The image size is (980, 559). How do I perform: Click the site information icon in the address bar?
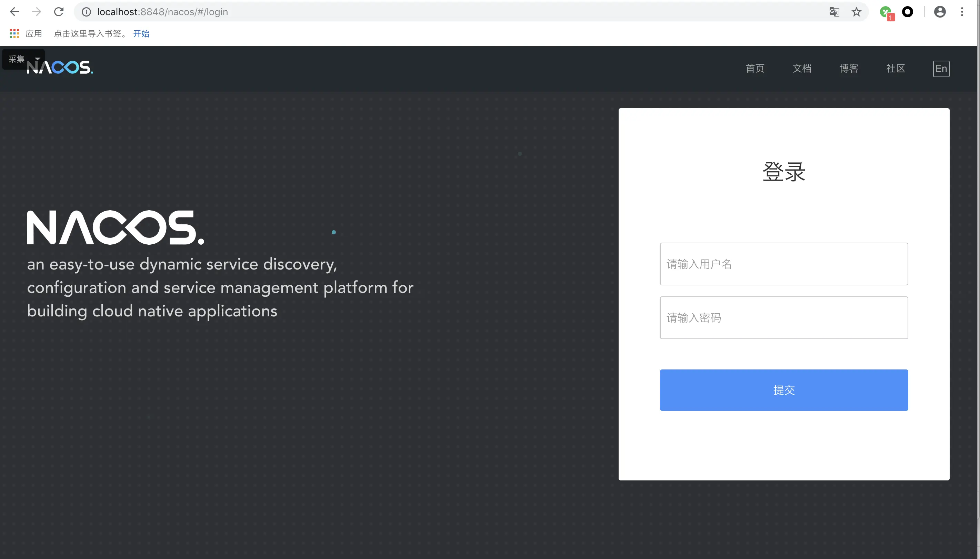tap(87, 12)
